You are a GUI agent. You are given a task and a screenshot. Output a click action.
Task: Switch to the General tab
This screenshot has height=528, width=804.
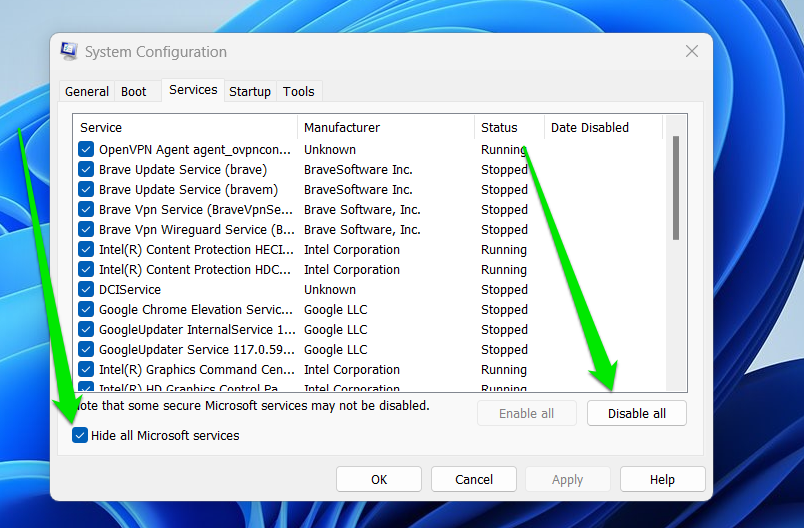(x=87, y=91)
